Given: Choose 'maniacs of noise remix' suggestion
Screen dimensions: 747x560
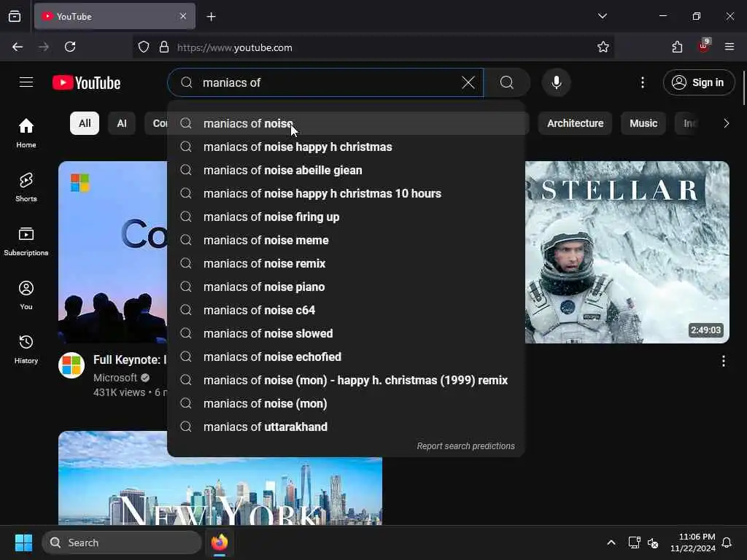Looking at the screenshot, I should 347,263.
